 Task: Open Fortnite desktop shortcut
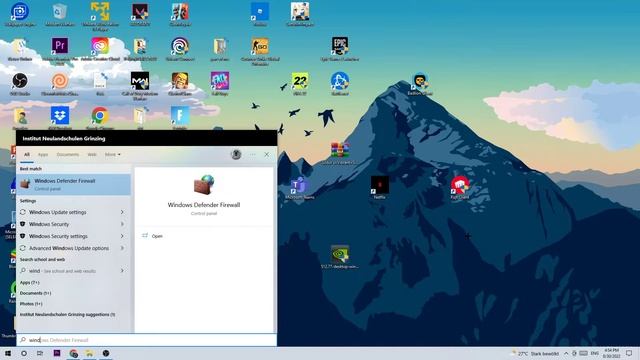tap(180, 118)
